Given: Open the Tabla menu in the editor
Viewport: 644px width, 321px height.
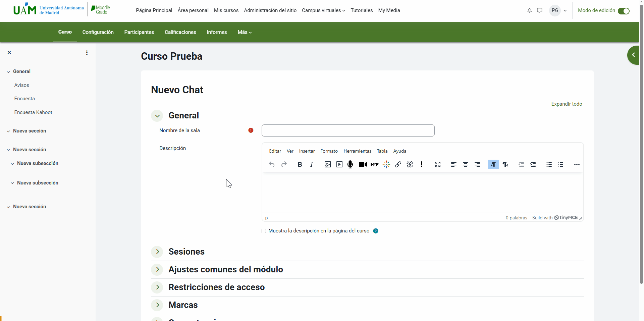Looking at the screenshot, I should coord(382,151).
